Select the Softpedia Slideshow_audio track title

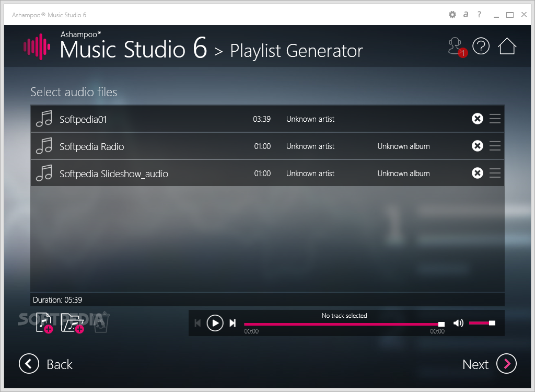point(113,174)
